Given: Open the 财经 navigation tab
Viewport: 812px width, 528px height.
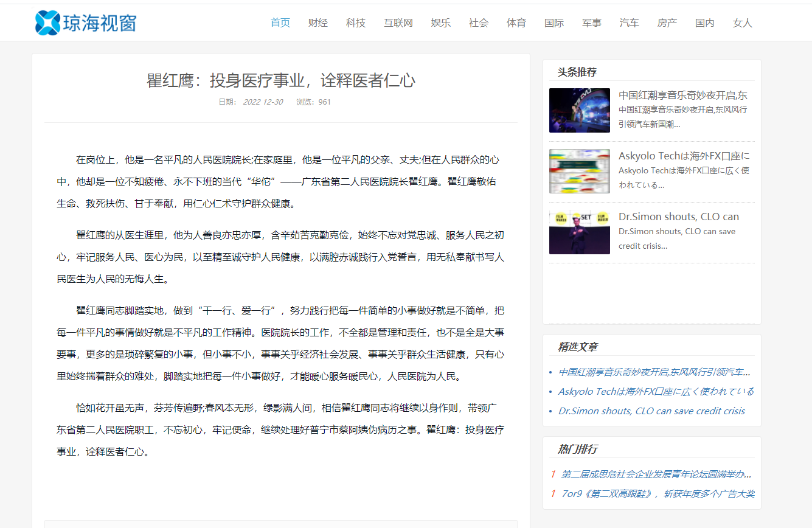Looking at the screenshot, I should tap(318, 23).
